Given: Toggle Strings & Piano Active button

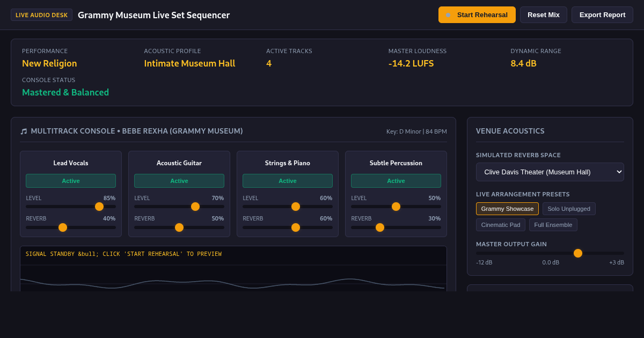Looking at the screenshot, I should [x=288, y=181].
